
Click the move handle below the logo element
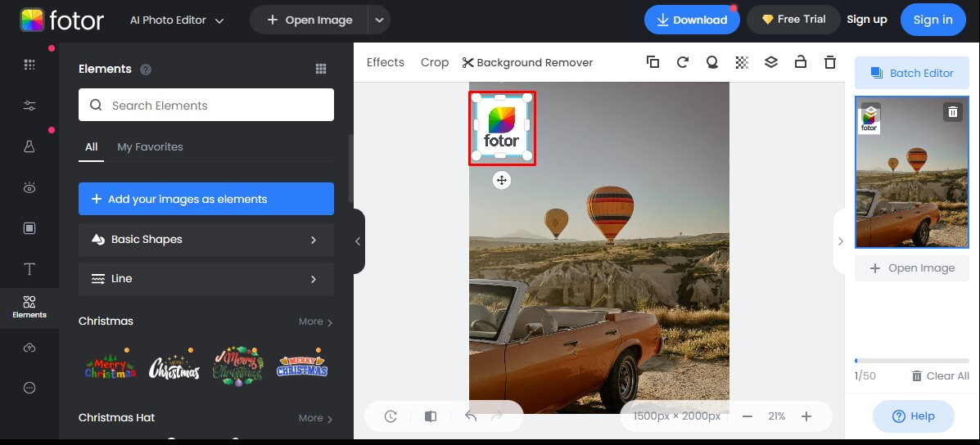pyautogui.click(x=501, y=180)
